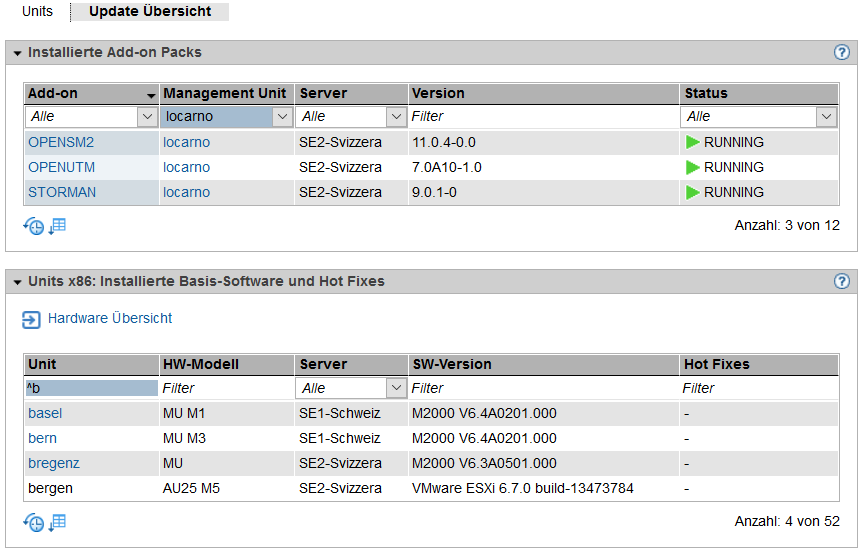863x553 pixels.
Task: Sort by Add-on column header
Action: coord(91,94)
